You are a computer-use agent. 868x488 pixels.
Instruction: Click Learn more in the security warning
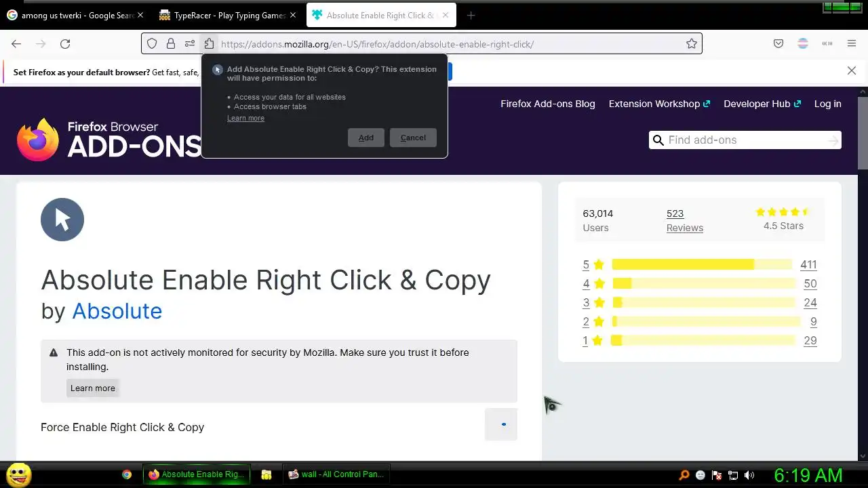click(x=93, y=388)
